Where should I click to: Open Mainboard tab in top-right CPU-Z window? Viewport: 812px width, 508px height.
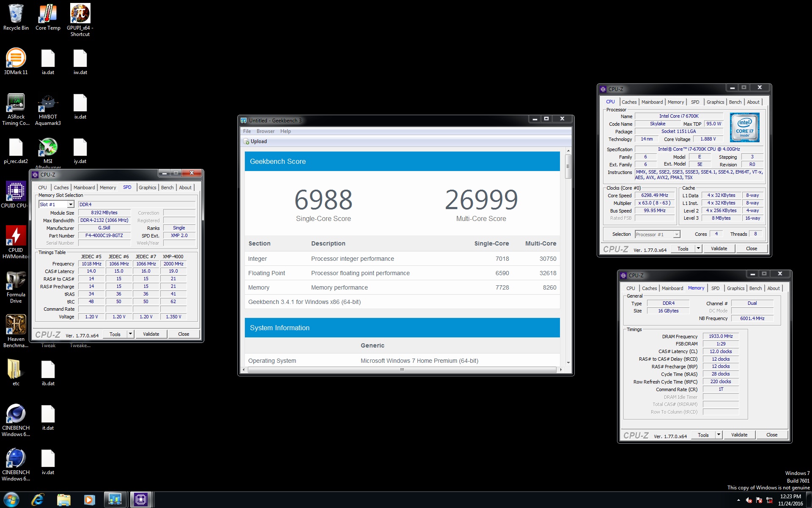point(652,102)
